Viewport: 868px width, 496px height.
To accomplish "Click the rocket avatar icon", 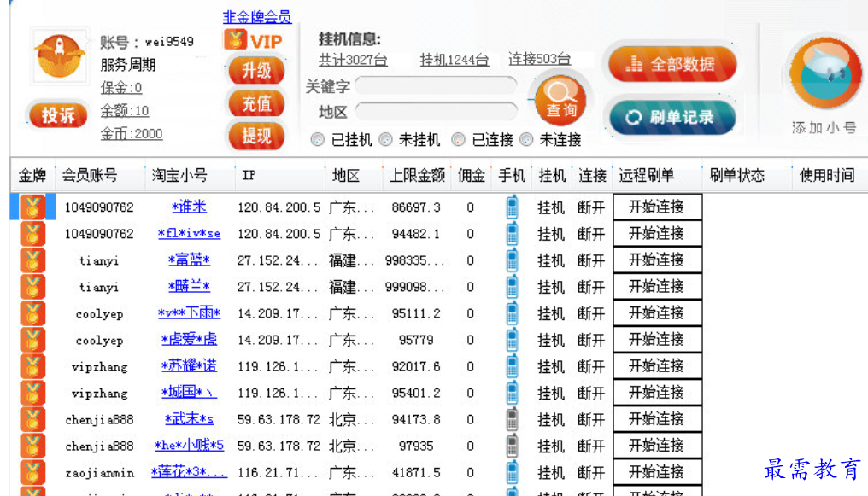I will (x=60, y=55).
